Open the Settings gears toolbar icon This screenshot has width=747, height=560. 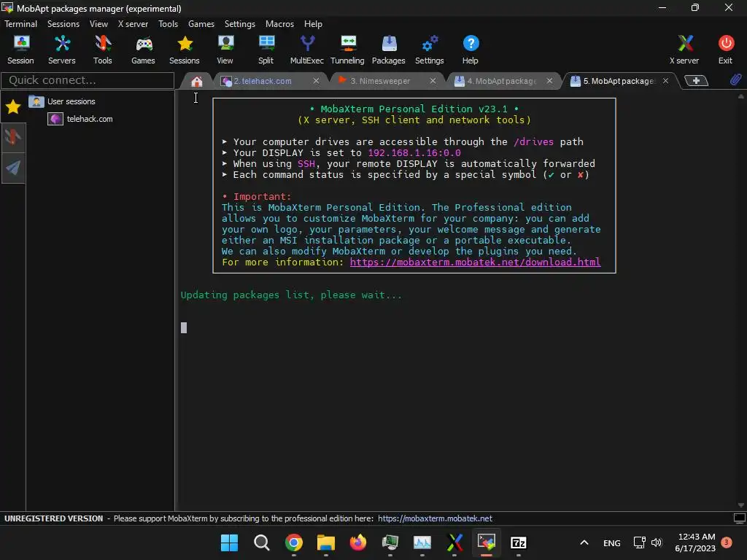429,50
